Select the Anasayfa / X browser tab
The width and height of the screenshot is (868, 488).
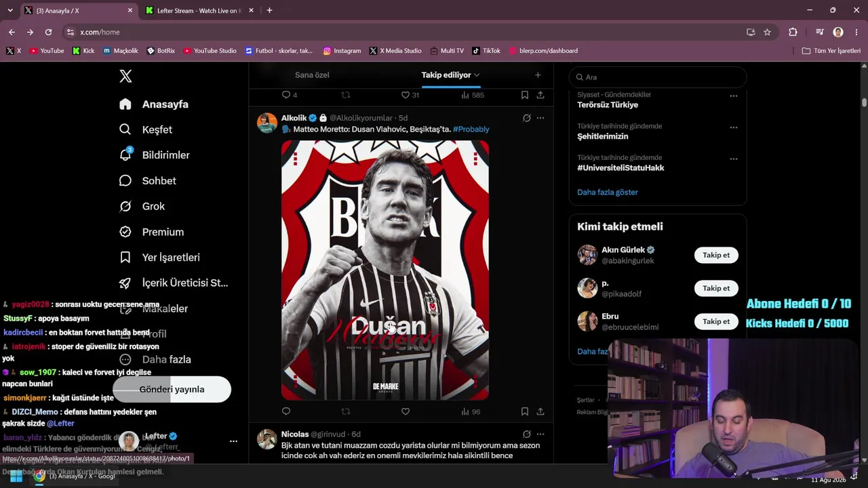click(x=78, y=11)
